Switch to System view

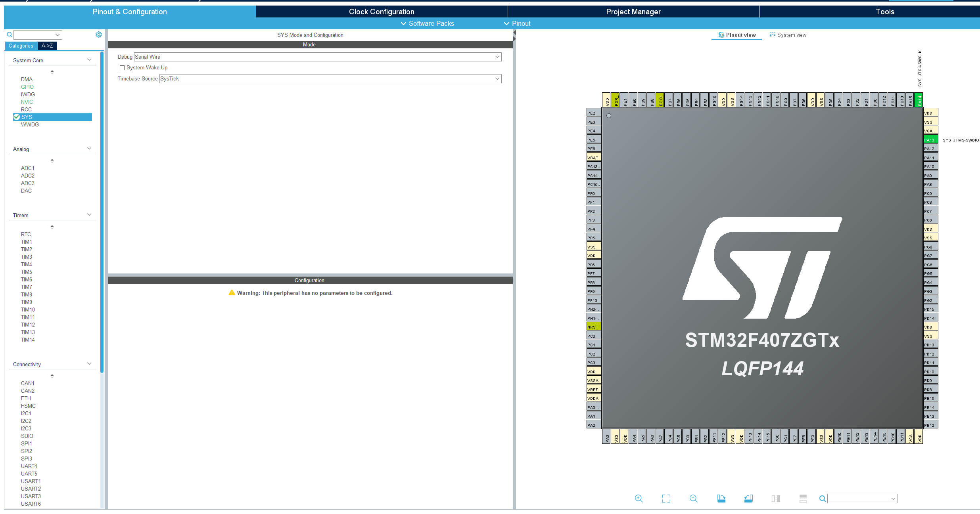tap(788, 35)
